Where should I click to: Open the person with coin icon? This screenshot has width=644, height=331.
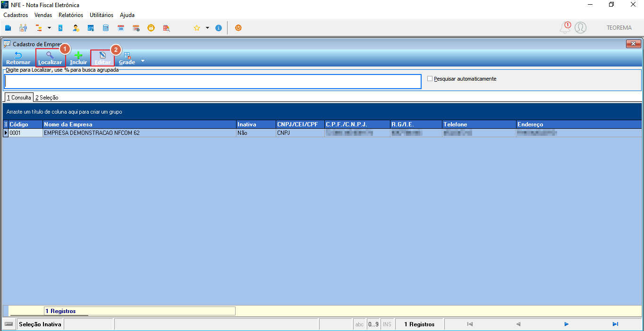point(76,28)
